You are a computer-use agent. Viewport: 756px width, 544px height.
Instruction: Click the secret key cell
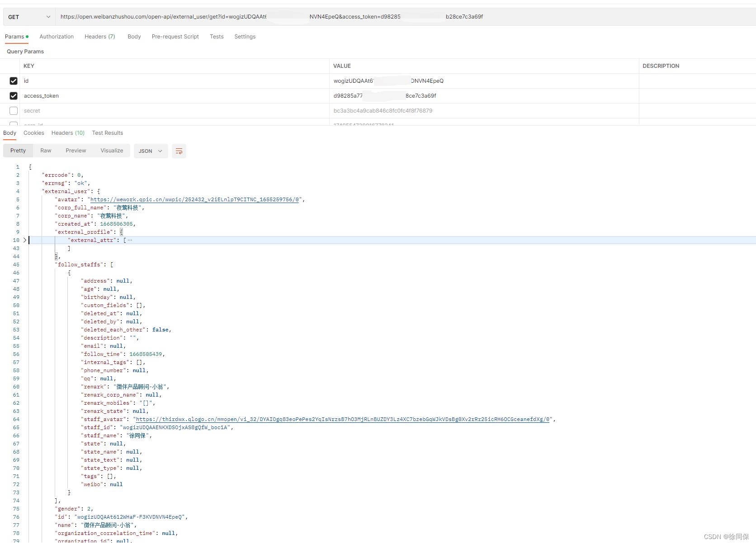[175, 111]
